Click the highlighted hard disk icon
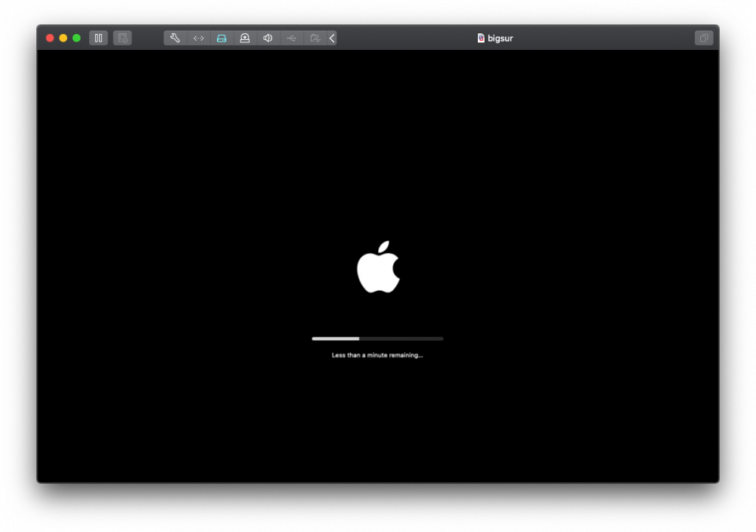This screenshot has width=756, height=532. 222,38
